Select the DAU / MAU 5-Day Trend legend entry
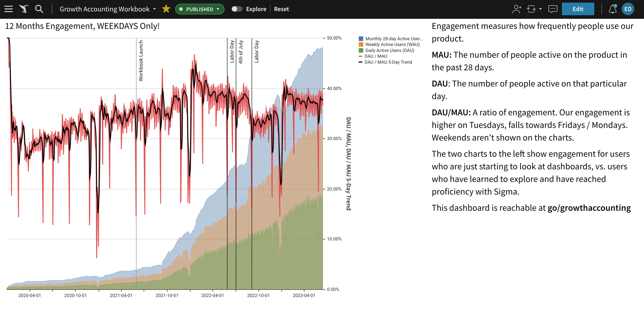The height and width of the screenshot is (309, 644). pos(385,62)
